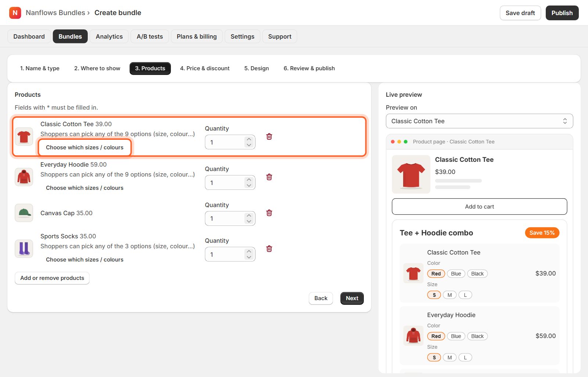Viewport: 588px width, 377px height.
Task: Click the Sports Socks purple thumbnail
Action: point(24,249)
